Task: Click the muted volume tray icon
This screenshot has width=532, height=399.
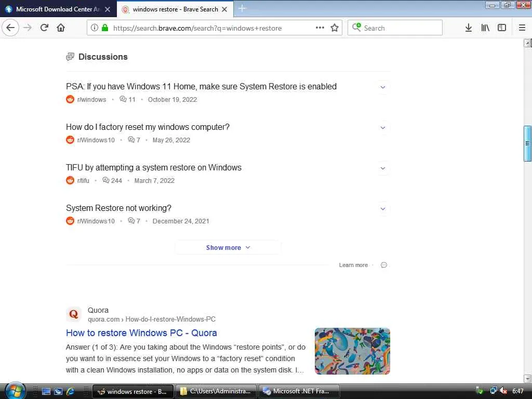Action: pyautogui.click(x=503, y=391)
